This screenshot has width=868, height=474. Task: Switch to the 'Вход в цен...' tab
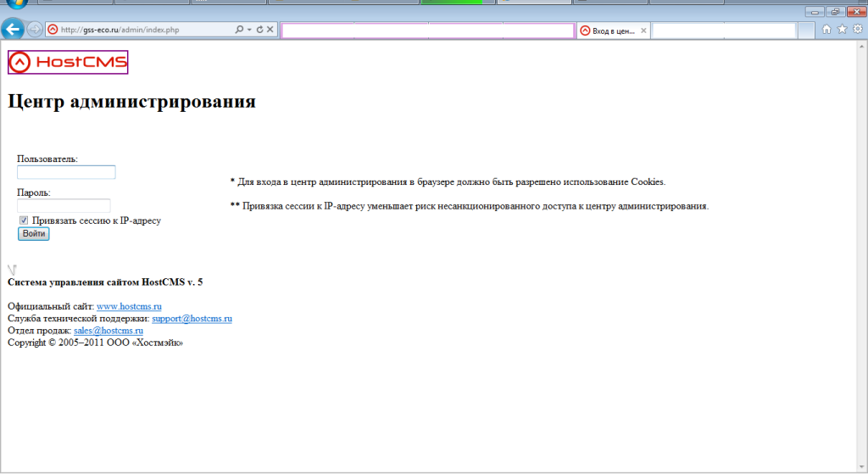(x=612, y=31)
